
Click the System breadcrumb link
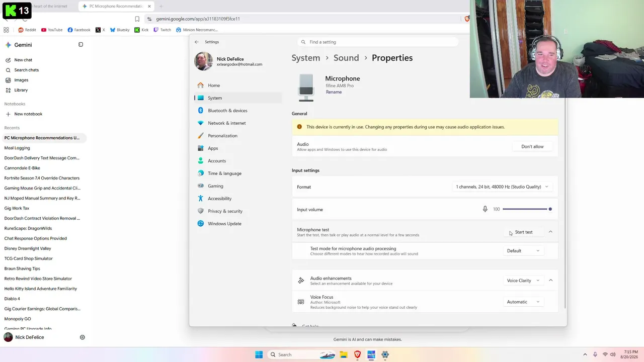[306, 58]
